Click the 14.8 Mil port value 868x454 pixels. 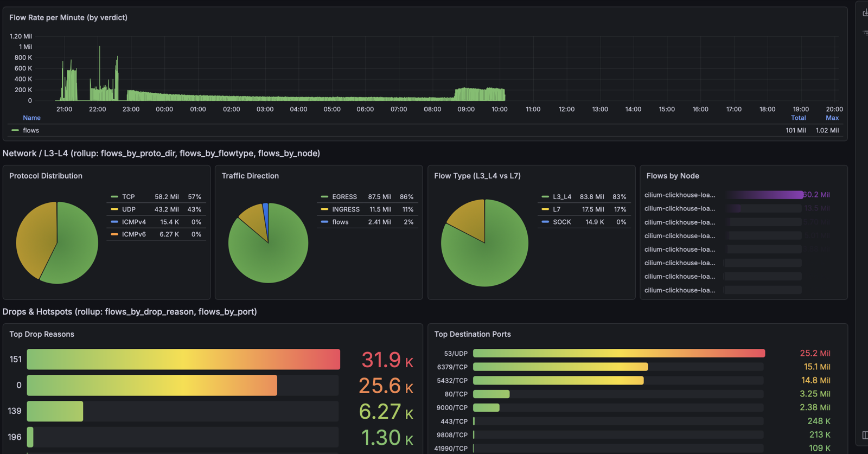point(816,380)
